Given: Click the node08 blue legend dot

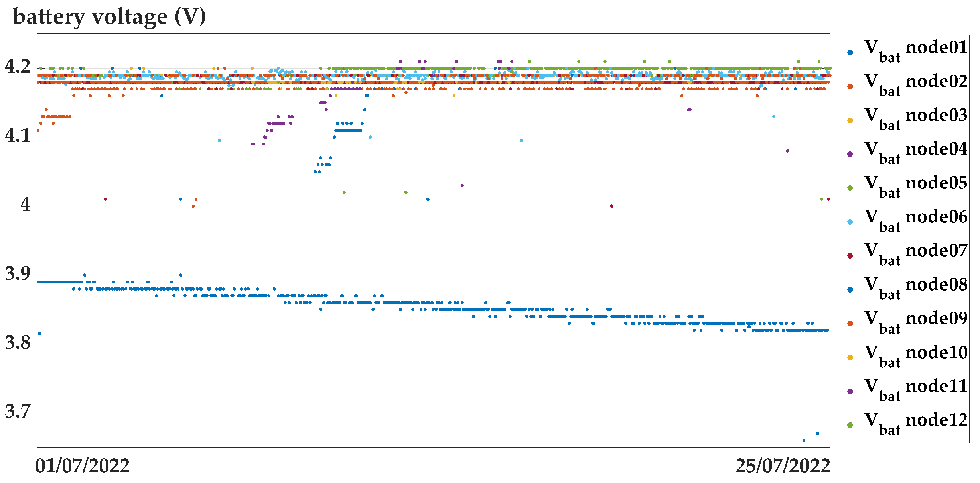Looking at the screenshot, I should click(850, 290).
